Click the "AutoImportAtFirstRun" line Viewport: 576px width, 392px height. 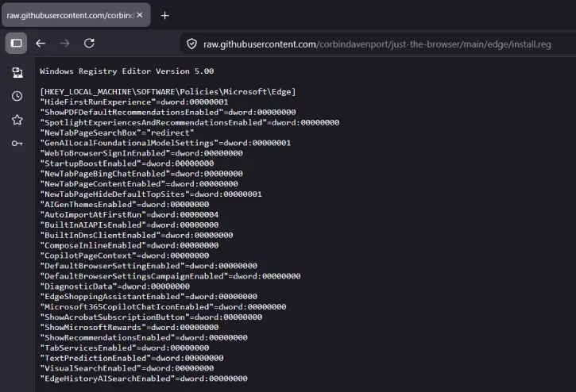pyautogui.click(x=130, y=215)
